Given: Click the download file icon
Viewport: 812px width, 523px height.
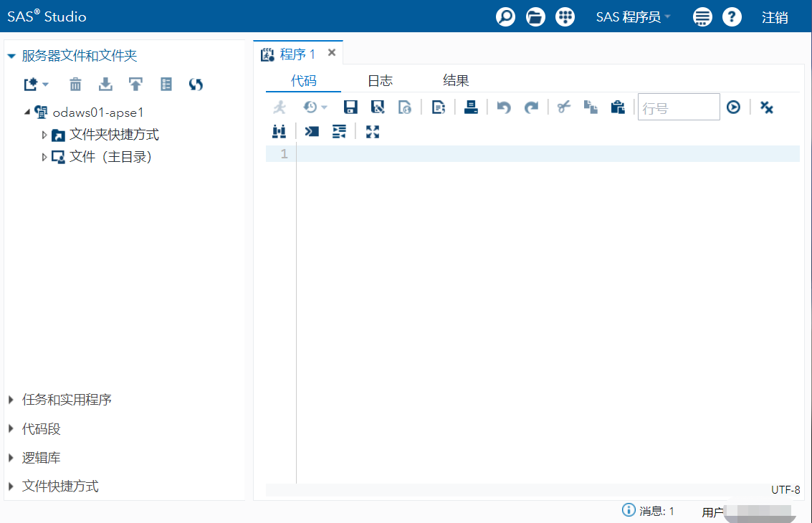Looking at the screenshot, I should (x=105, y=84).
